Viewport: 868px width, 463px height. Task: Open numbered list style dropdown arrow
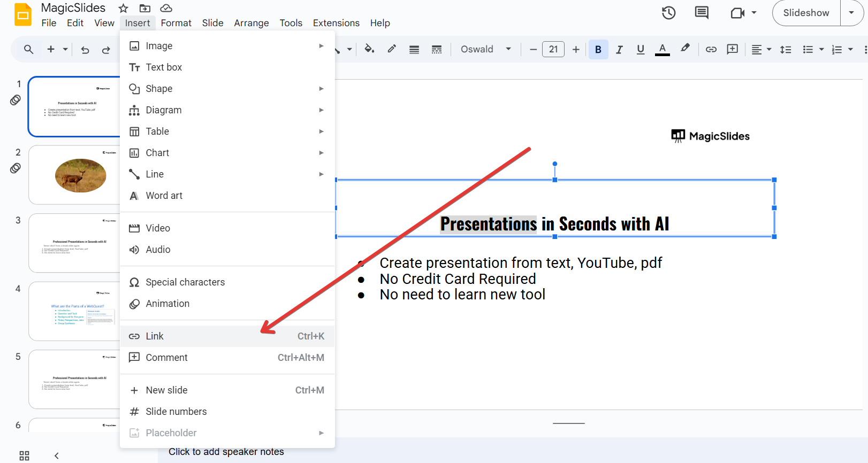[850, 50]
